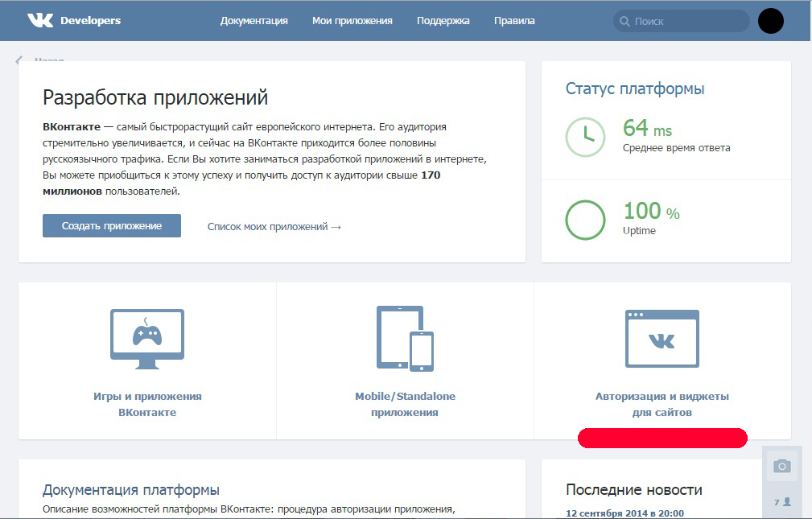This screenshot has height=519, width=812.
Task: Click the Разработка приложений heading
Action: (x=155, y=97)
